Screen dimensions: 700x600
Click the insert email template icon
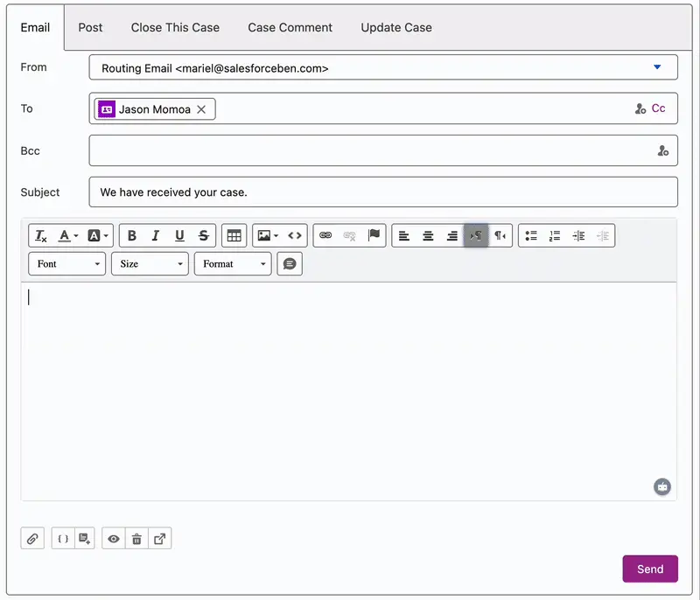coord(84,539)
